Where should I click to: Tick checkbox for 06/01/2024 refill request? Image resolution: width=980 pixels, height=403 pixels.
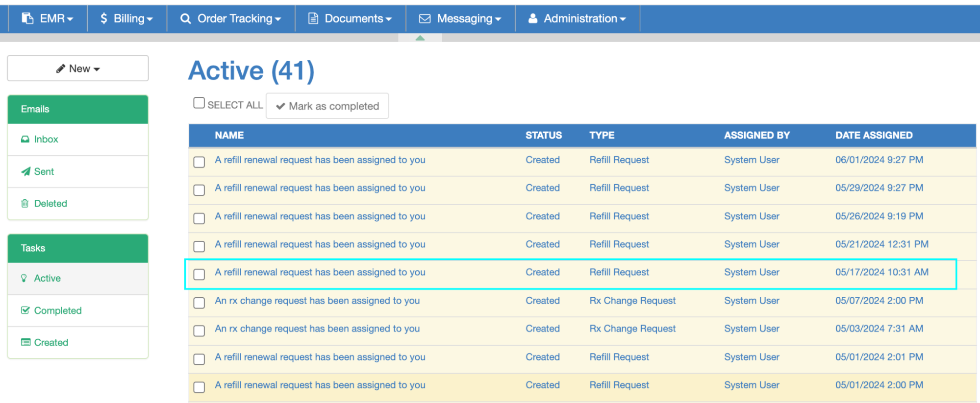coord(199,162)
